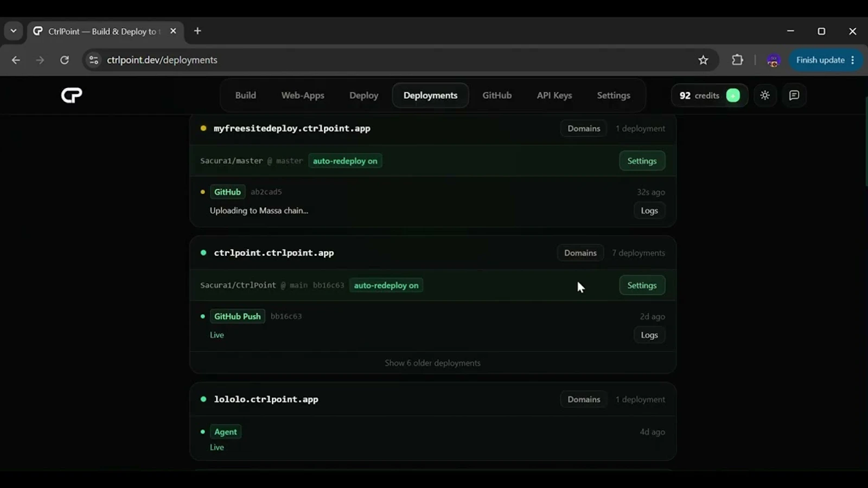
Task: Click the commit hash ab2cad5
Action: coord(266,192)
